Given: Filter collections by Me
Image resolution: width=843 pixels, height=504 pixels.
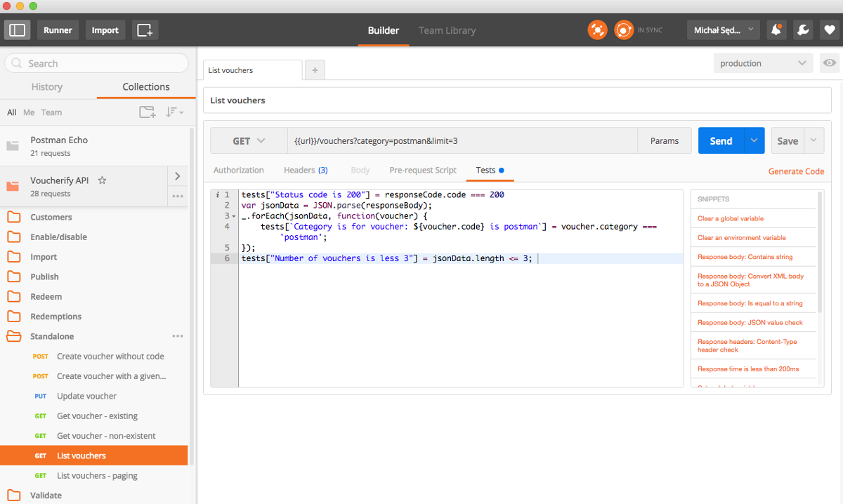Looking at the screenshot, I should 29,112.
